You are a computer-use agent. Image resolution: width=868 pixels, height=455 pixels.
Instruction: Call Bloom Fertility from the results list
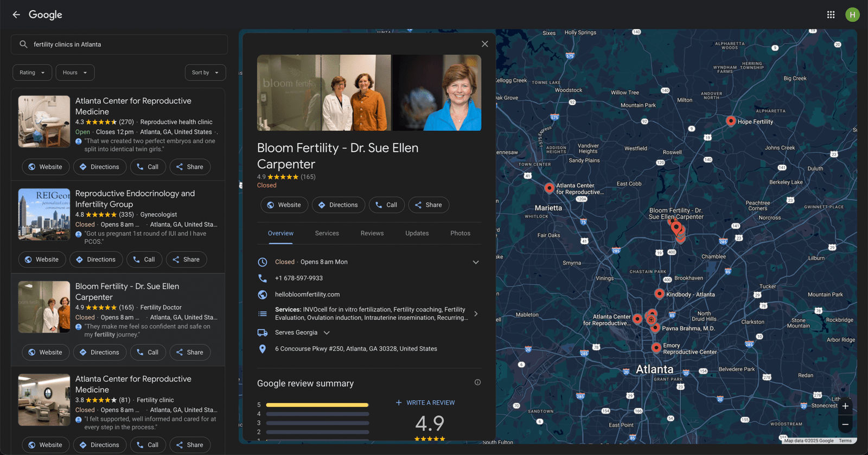[x=148, y=352]
